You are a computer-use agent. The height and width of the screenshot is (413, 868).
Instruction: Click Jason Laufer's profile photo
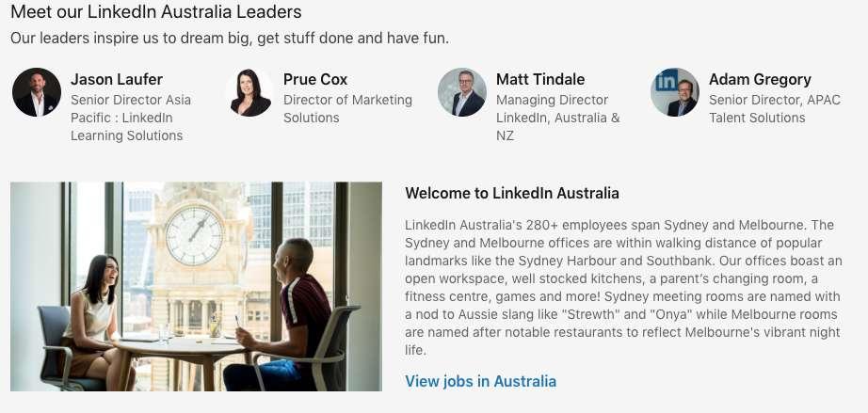pos(37,92)
